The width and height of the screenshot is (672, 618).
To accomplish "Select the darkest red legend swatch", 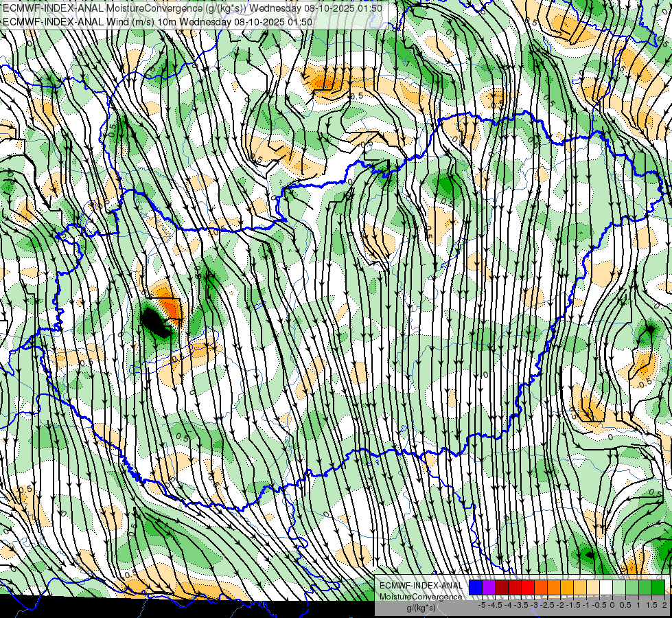I will tap(502, 587).
